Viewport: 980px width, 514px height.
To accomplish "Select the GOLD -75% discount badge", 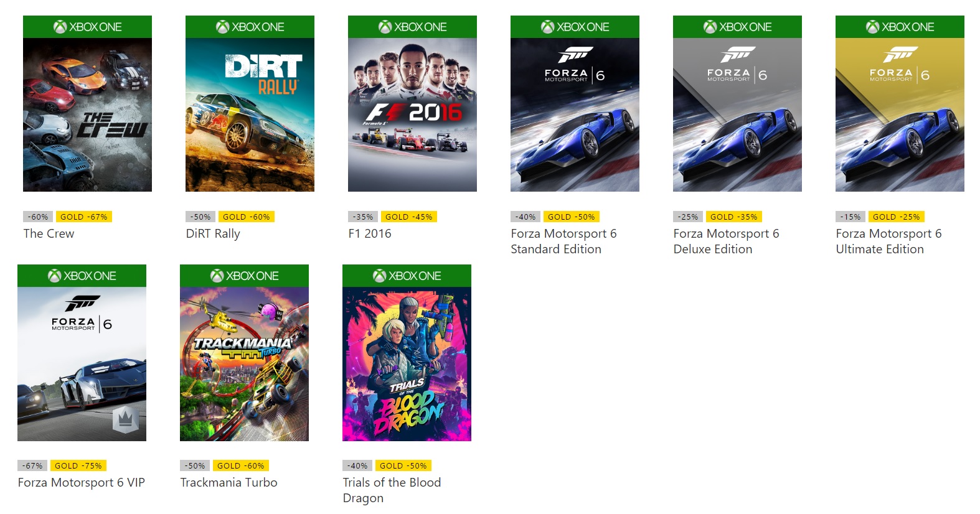I will (78, 465).
